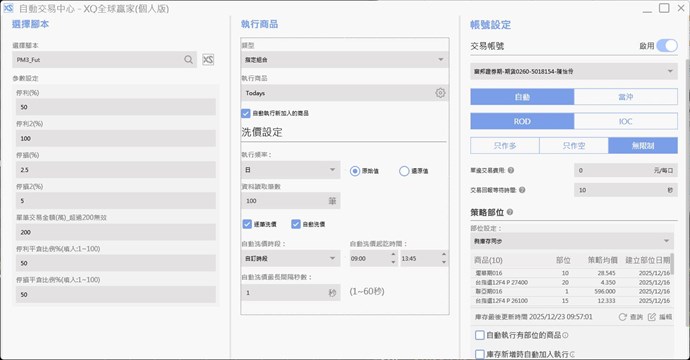This screenshot has width=690, height=360.
Task: Choose the 只作多 direction option
Action: tap(505, 146)
